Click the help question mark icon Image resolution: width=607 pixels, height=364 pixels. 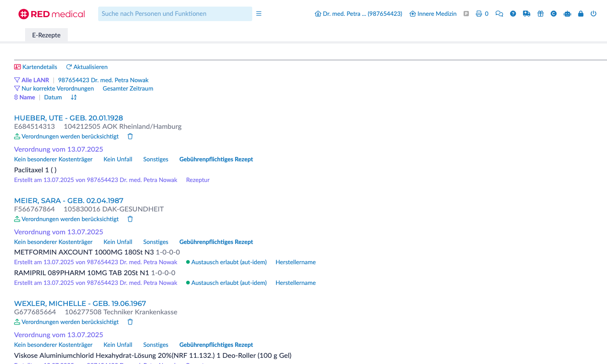[513, 14]
